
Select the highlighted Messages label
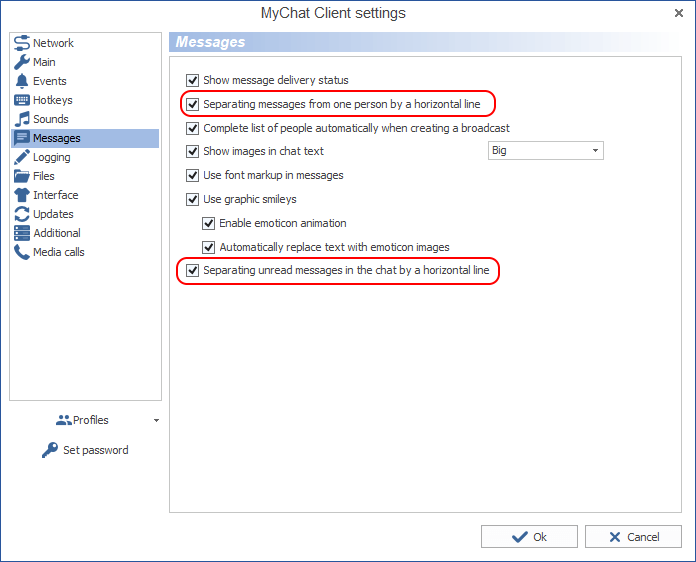[57, 138]
